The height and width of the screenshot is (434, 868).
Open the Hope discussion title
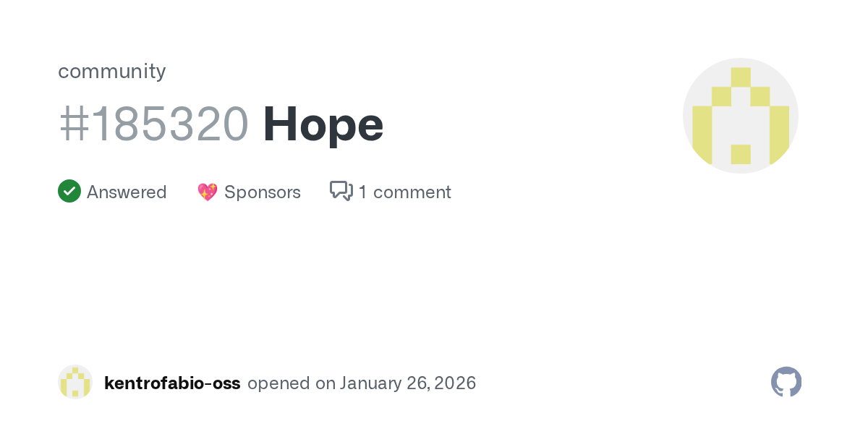(x=323, y=124)
